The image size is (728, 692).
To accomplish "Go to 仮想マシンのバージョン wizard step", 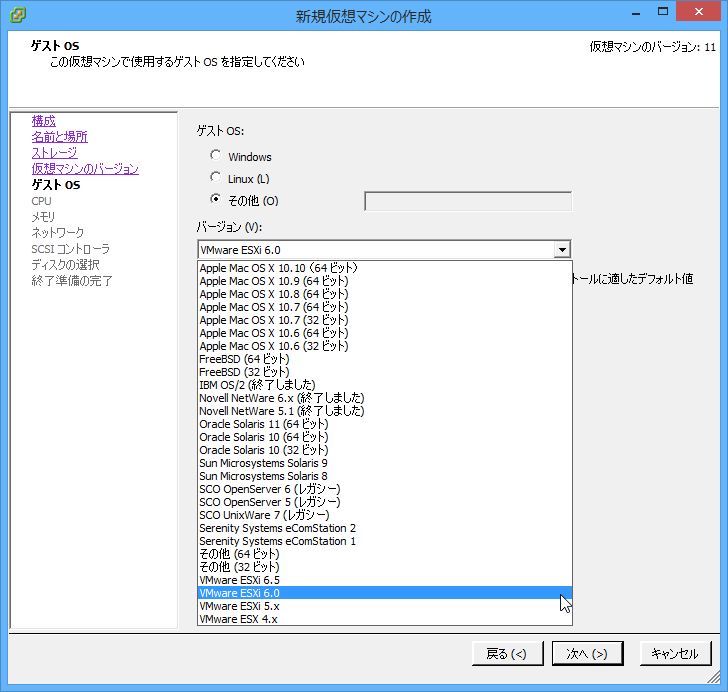I will [85, 168].
